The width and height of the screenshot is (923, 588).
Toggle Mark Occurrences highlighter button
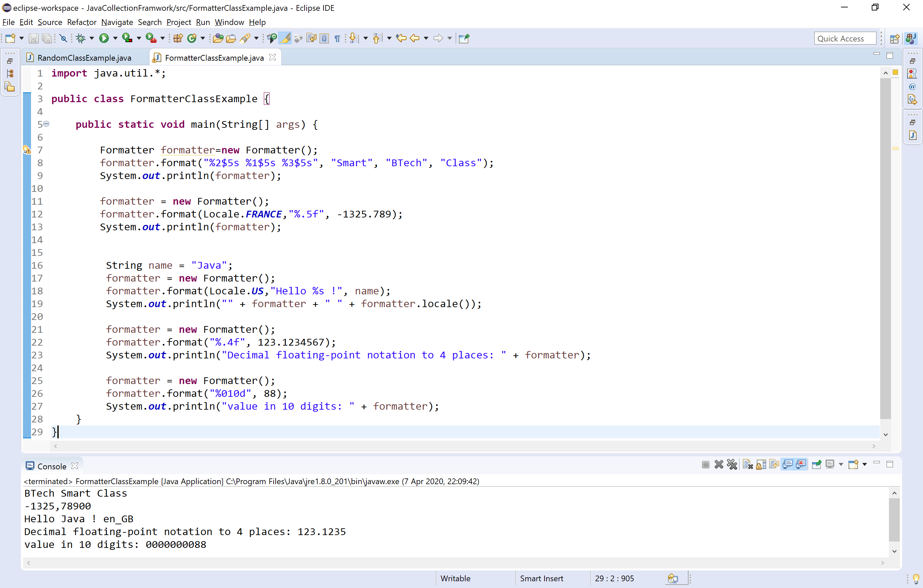tap(285, 38)
